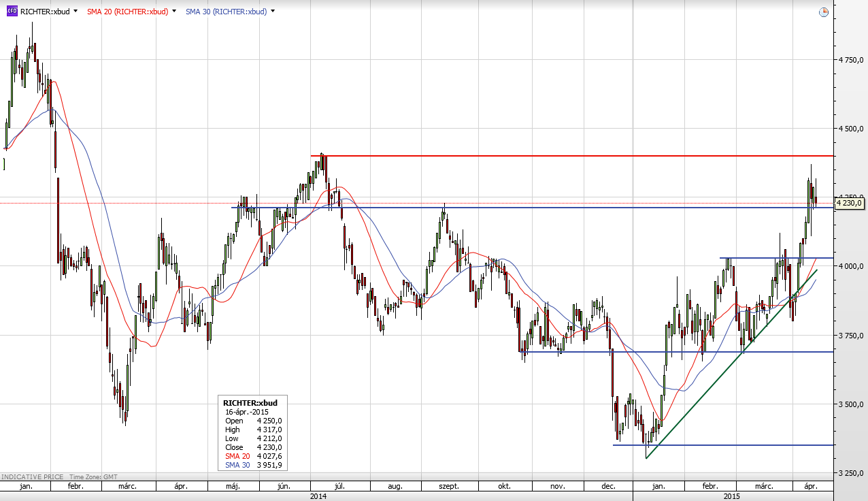
Task: Click the 4 500,0 price axis label
Action: click(x=850, y=129)
